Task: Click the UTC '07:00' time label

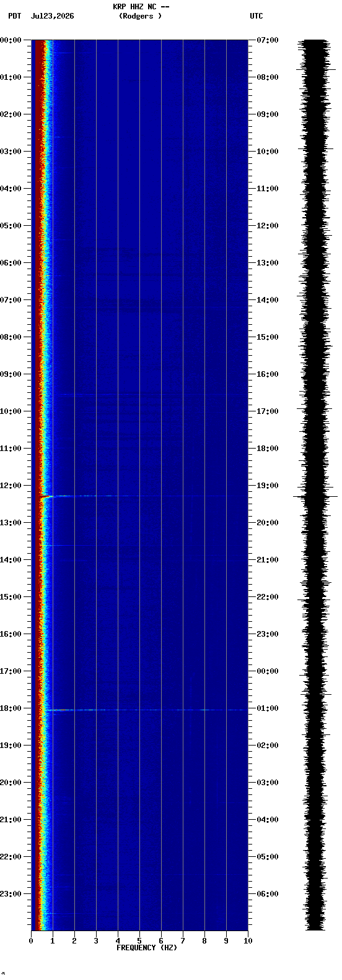Action: [x=268, y=40]
